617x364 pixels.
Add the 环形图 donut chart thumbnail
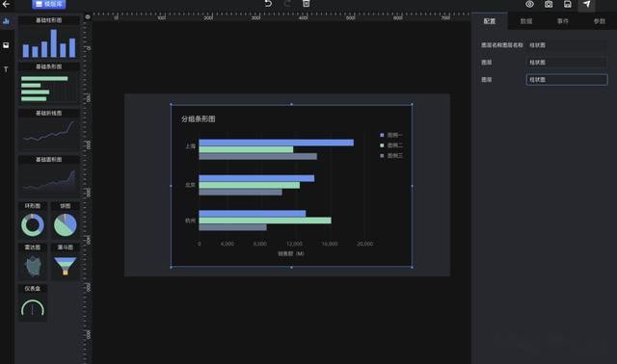click(32, 221)
